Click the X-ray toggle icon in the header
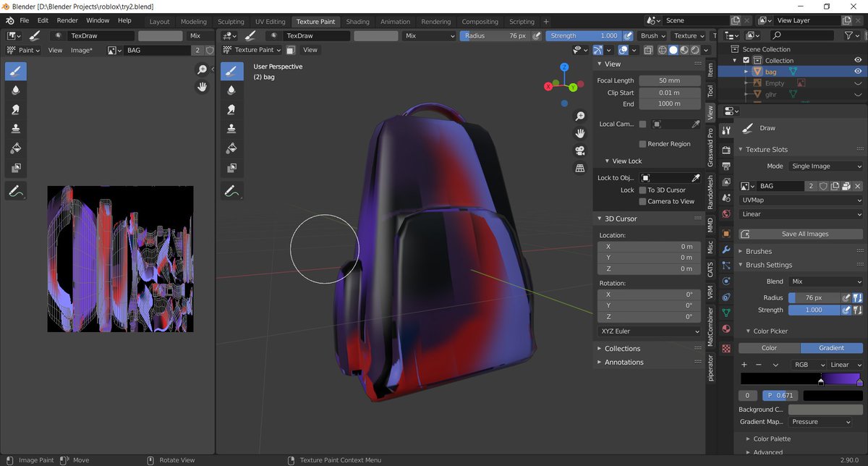Viewport: 868px width, 466px height. click(650, 50)
